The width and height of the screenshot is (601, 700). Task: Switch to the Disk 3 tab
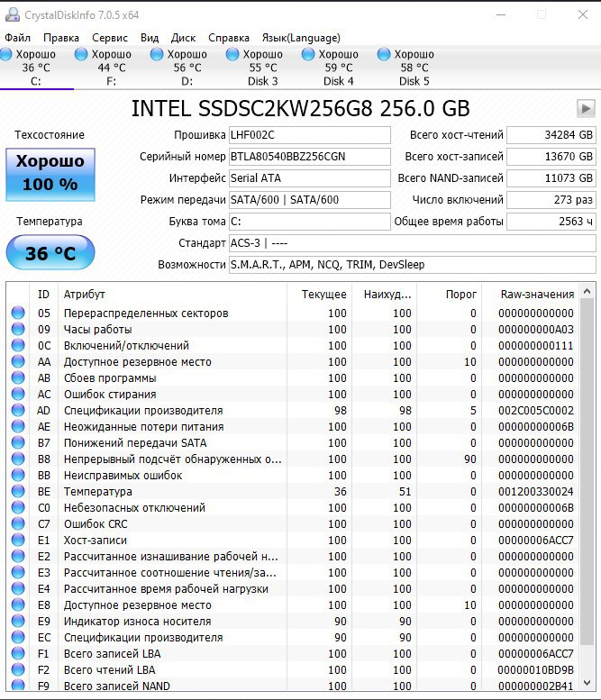(262, 68)
